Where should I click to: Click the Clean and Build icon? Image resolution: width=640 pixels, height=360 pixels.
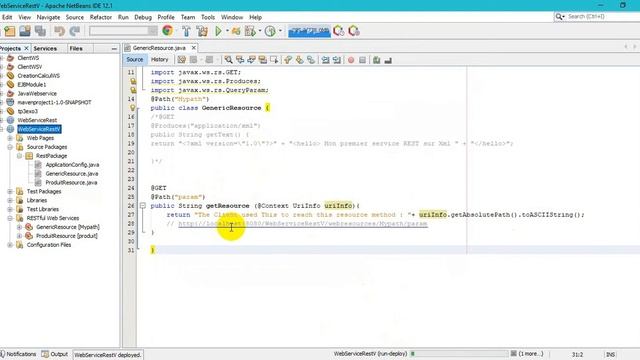202,31
